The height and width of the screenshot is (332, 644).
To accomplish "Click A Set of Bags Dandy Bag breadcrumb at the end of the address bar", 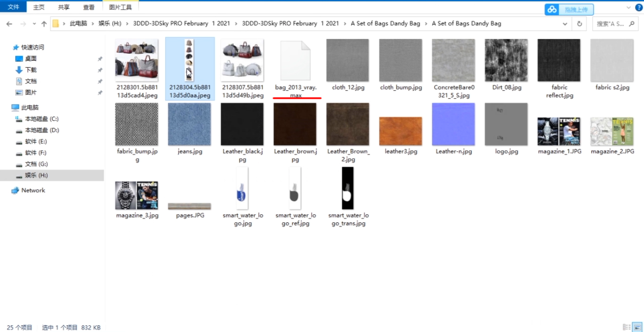I will [x=466, y=24].
